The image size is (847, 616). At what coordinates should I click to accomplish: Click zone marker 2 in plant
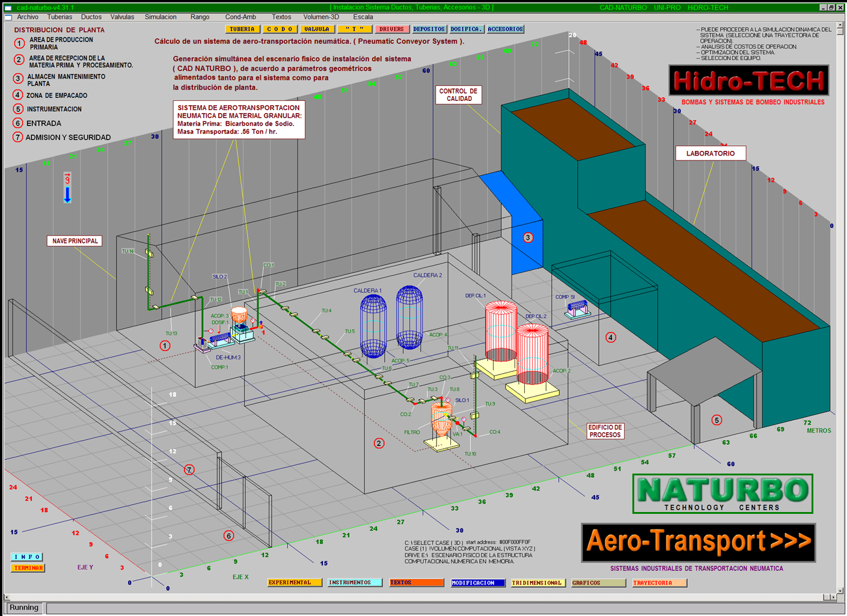point(379,444)
